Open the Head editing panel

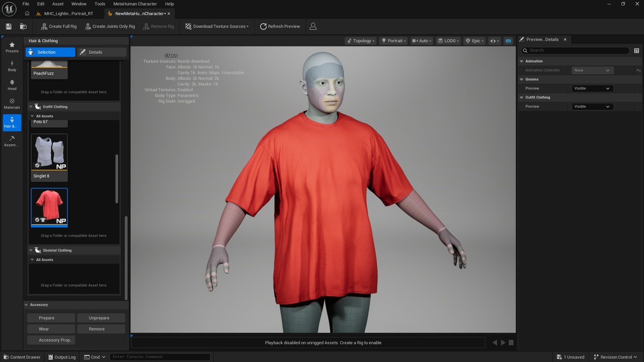point(12,84)
